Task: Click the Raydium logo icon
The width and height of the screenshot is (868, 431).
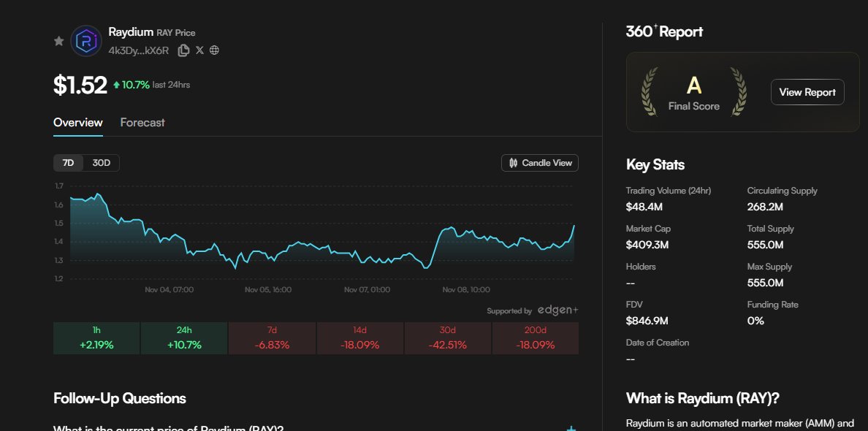Action: [x=86, y=41]
